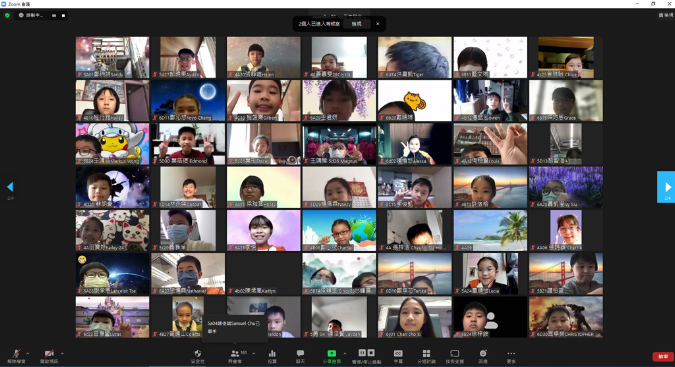The width and height of the screenshot is (675, 367).
Task: Unmute the microphone in the toolbar
Action: point(16,356)
